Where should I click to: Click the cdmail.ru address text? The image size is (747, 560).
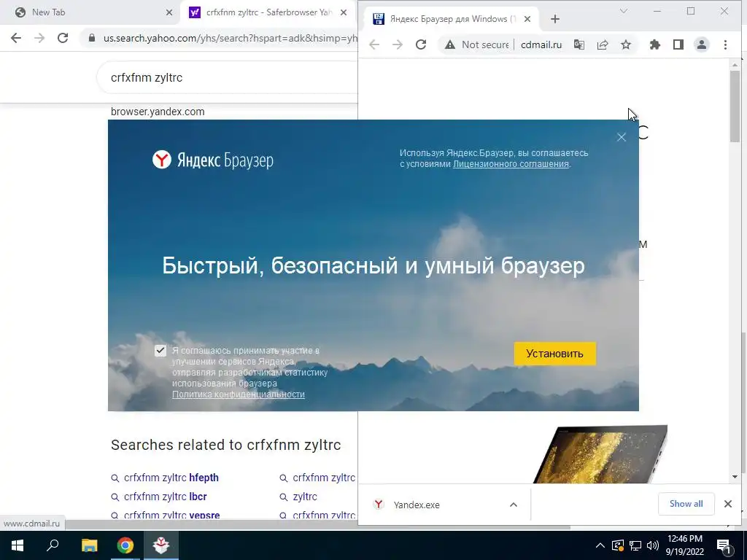click(541, 44)
